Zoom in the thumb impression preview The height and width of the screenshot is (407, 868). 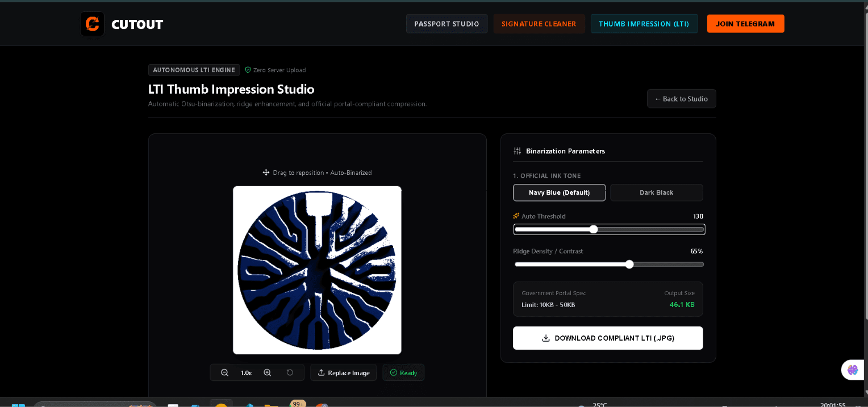point(268,372)
